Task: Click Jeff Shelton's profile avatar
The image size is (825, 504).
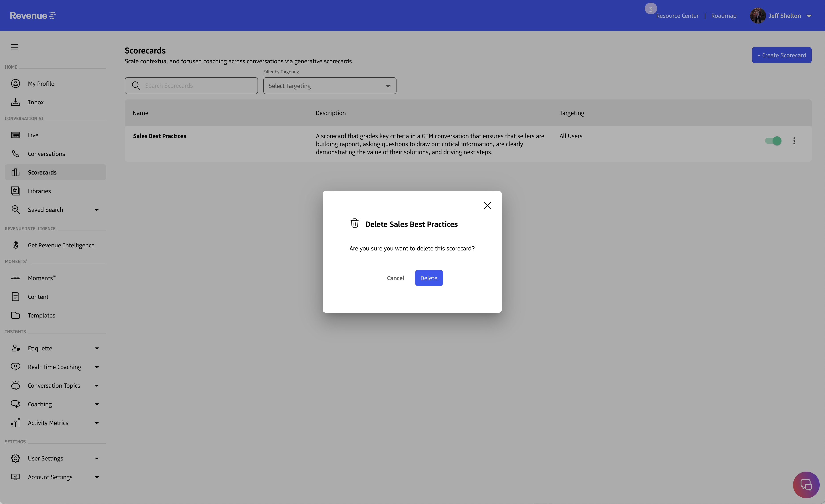Action: tap(758, 15)
